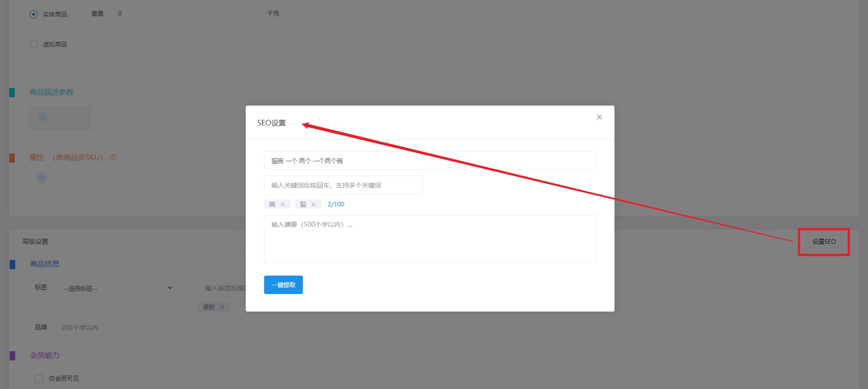Image resolution: width=868 pixels, height=389 pixels.
Task: Add an attribute under 属性 plus icon
Action: [x=42, y=177]
